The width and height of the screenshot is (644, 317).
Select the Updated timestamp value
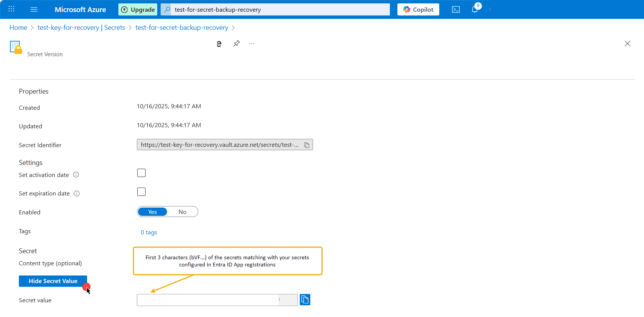point(169,125)
